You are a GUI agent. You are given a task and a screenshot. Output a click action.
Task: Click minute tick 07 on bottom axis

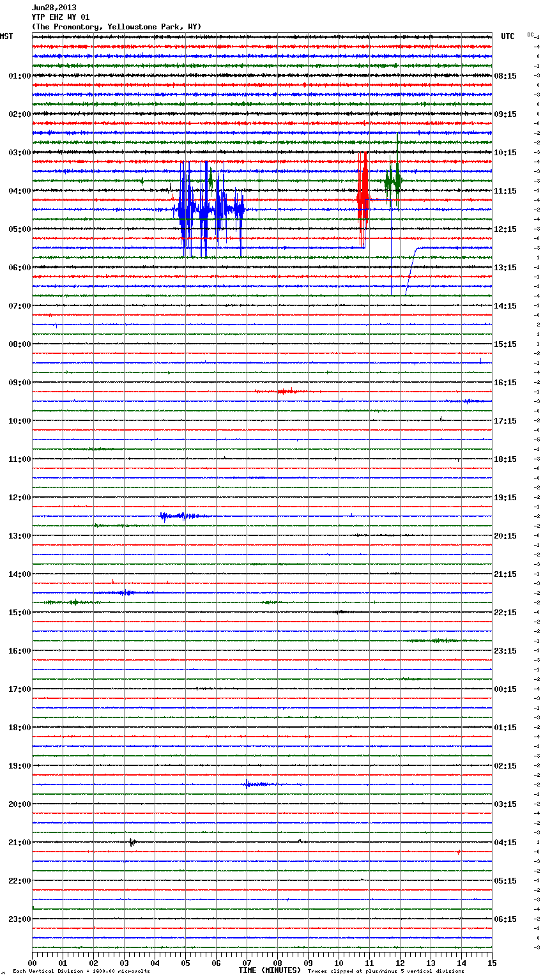tap(247, 963)
